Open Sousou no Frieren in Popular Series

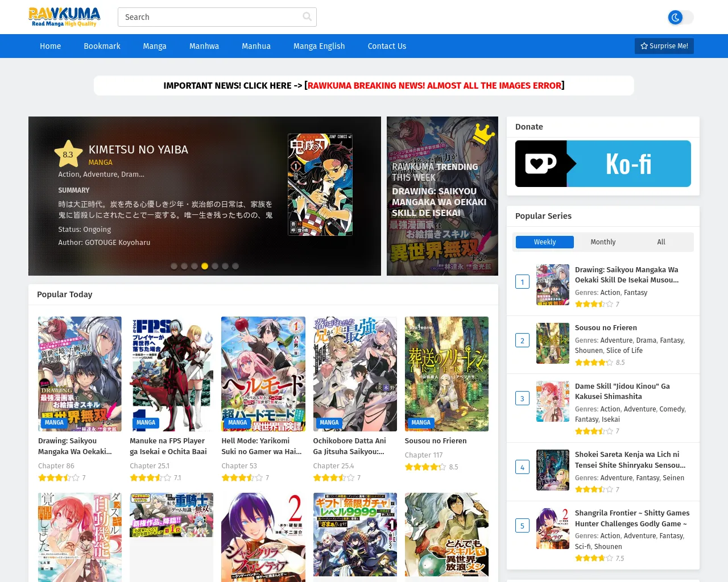coord(606,328)
